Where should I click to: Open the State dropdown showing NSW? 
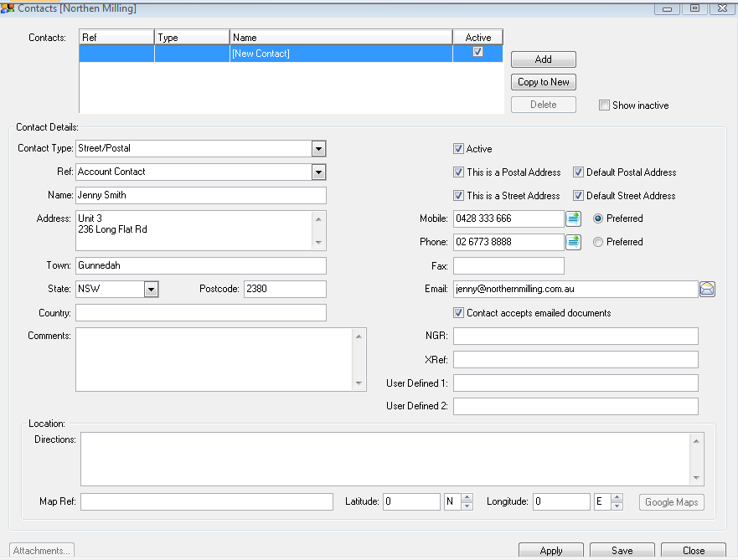151,289
